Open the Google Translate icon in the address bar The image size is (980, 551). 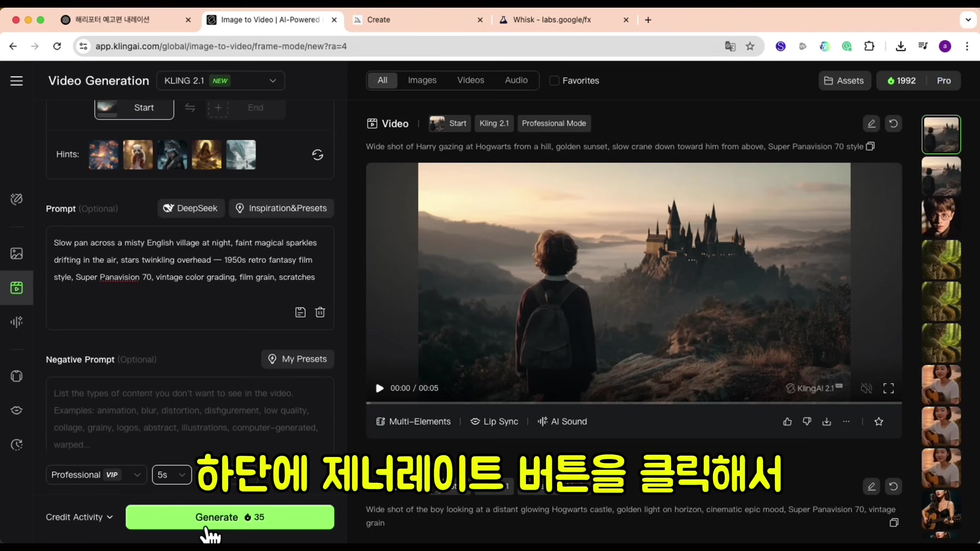tap(730, 47)
